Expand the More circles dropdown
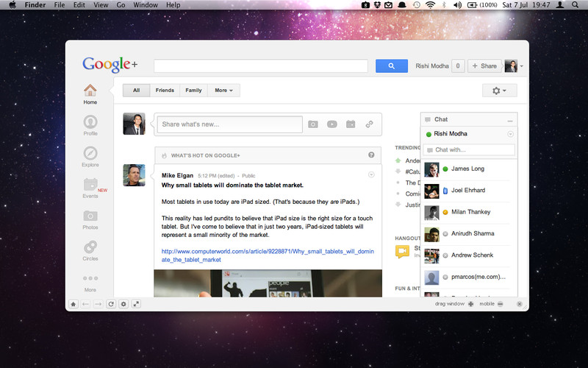This screenshot has width=588, height=368. click(x=223, y=90)
